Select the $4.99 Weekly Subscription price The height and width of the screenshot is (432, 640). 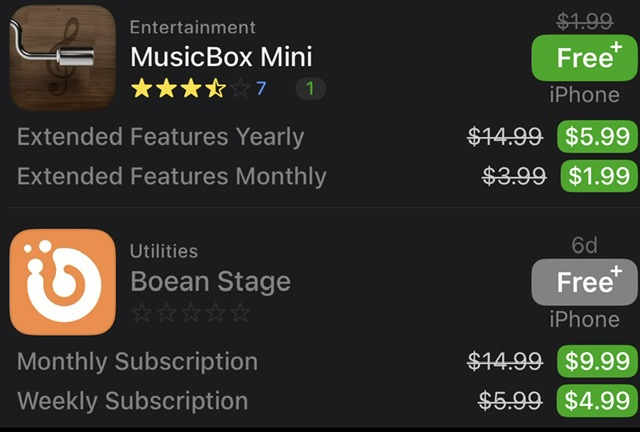point(597,401)
